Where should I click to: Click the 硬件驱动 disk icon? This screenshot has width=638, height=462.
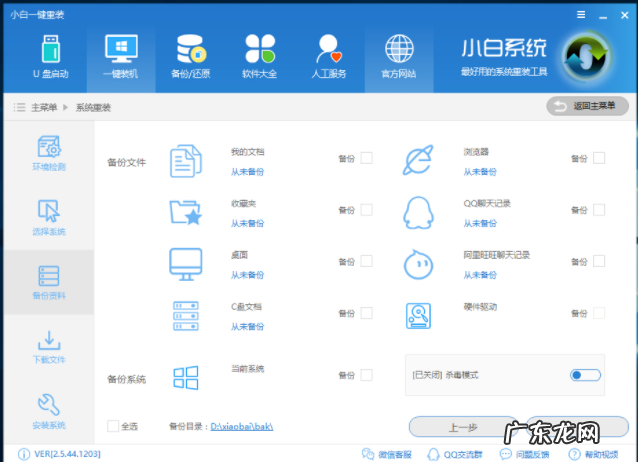click(x=418, y=316)
